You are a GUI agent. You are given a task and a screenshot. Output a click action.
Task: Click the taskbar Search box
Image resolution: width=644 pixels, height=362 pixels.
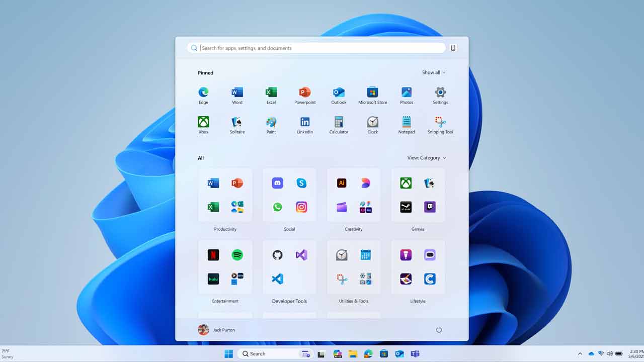click(x=275, y=353)
